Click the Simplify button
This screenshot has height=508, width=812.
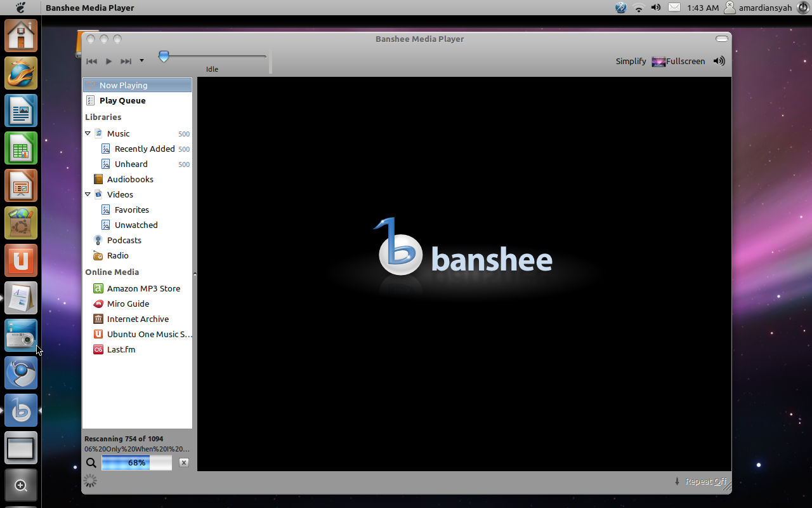click(x=631, y=61)
